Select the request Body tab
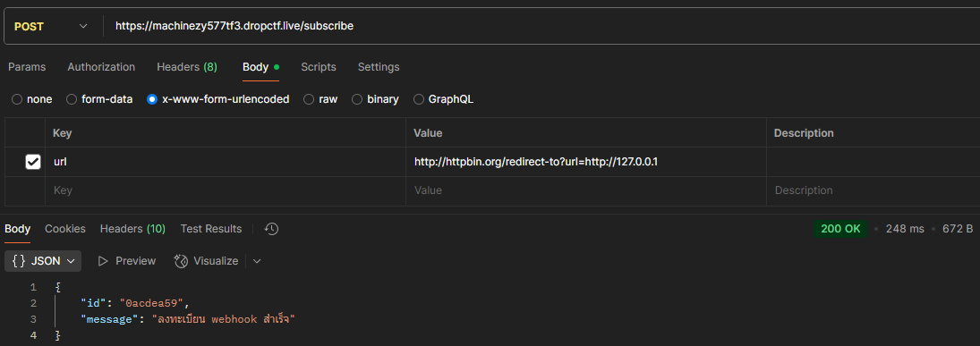The height and width of the screenshot is (346, 980). [x=260, y=67]
